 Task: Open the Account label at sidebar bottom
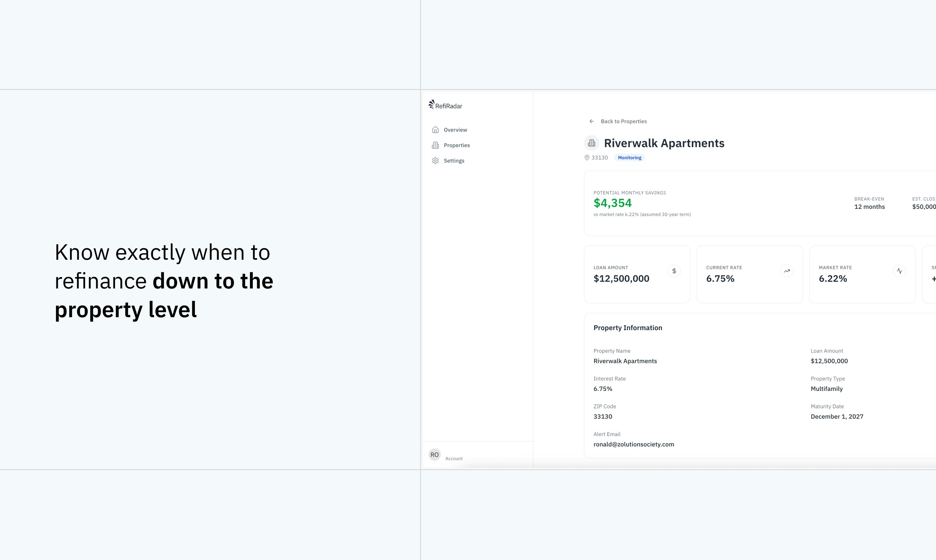coord(454,458)
